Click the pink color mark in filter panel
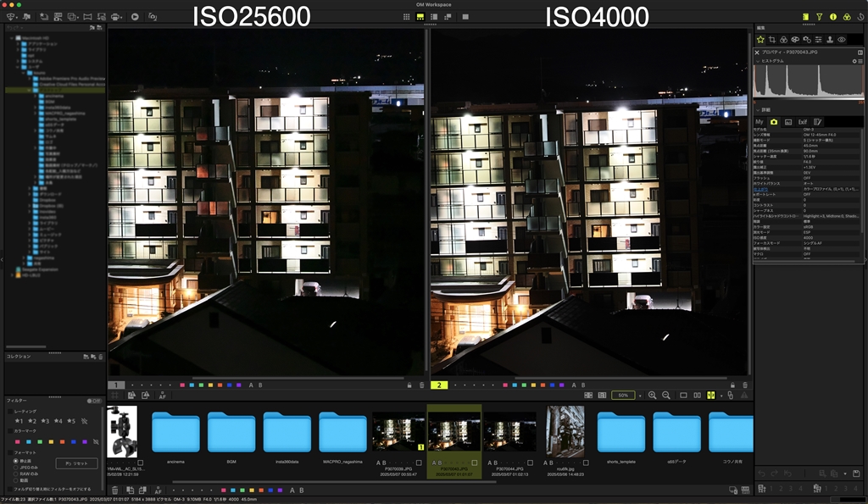The image size is (868, 504). (x=17, y=441)
